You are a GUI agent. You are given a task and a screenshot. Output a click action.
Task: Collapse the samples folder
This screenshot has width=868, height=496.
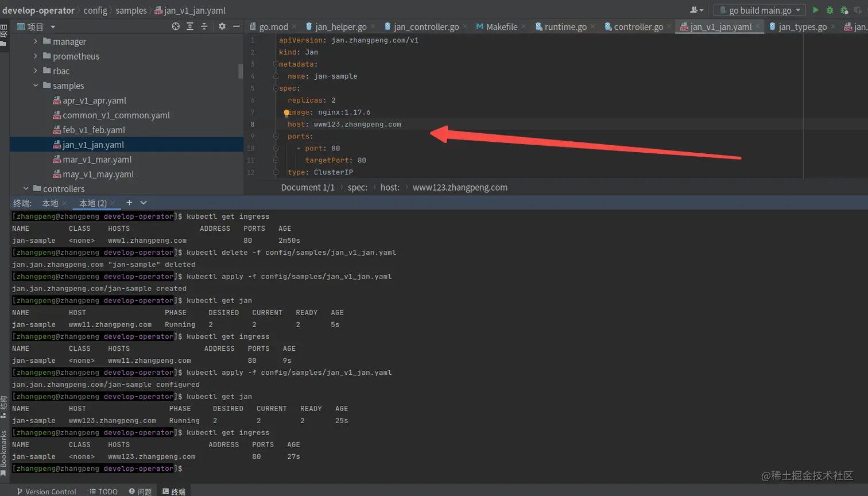(x=36, y=86)
